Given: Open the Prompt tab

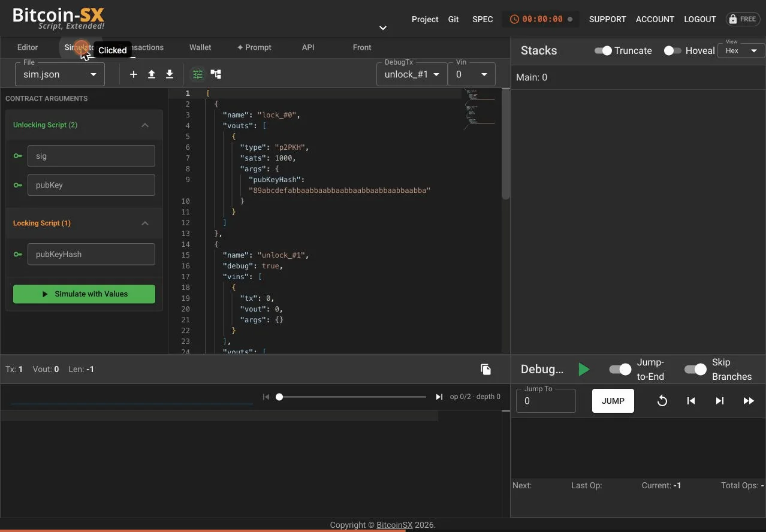Looking at the screenshot, I should coord(254,47).
